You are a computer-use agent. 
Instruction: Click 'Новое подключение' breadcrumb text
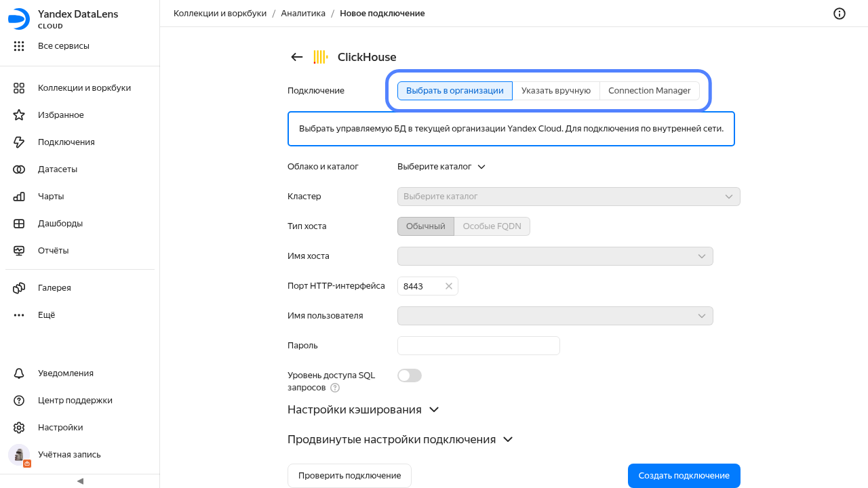382,14
